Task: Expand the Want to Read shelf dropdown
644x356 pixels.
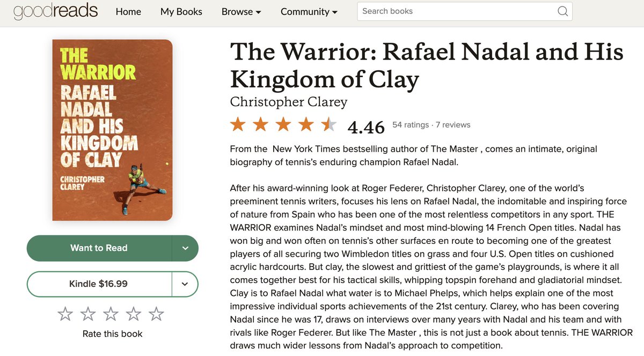Action: click(x=185, y=248)
